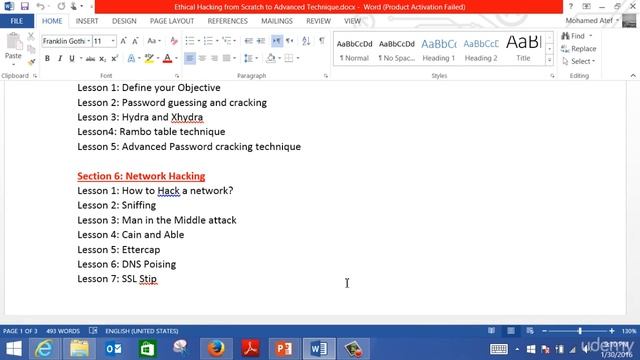Apply the Heading 1 style

[438, 49]
